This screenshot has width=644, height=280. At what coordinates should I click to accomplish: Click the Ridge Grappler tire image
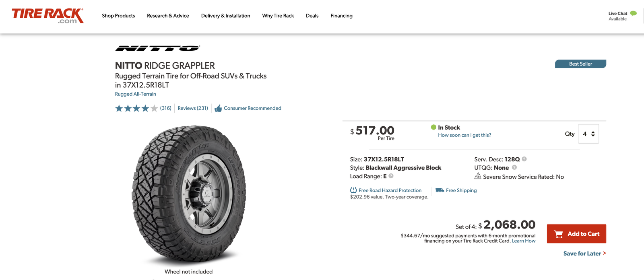[x=189, y=194]
